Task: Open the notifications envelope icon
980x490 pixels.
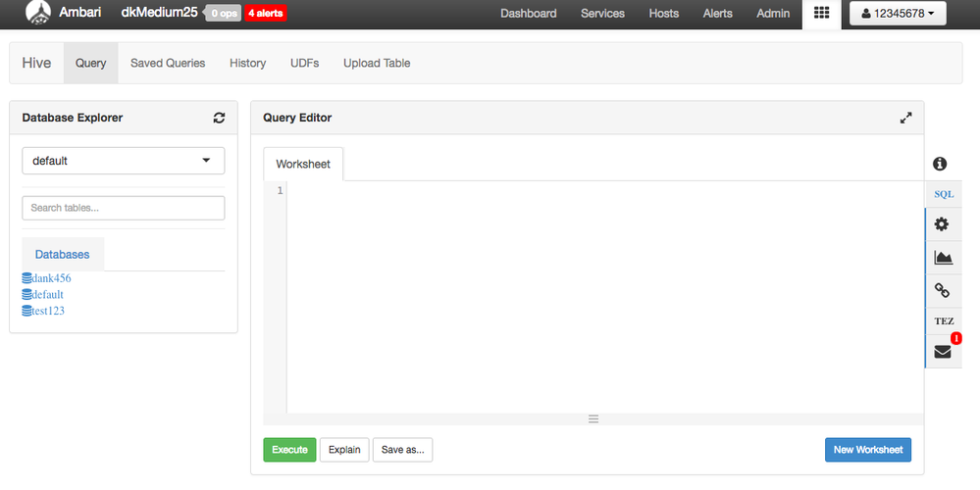Action: click(943, 352)
